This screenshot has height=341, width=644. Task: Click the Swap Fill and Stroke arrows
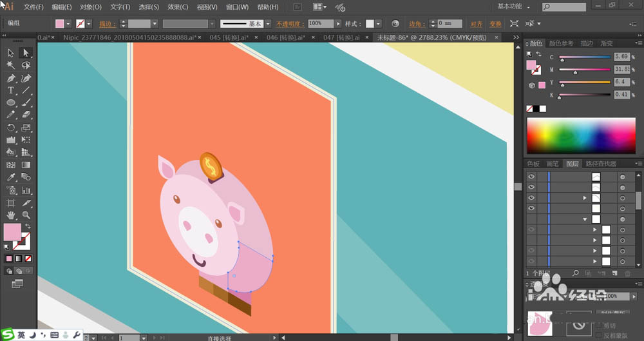click(28, 226)
